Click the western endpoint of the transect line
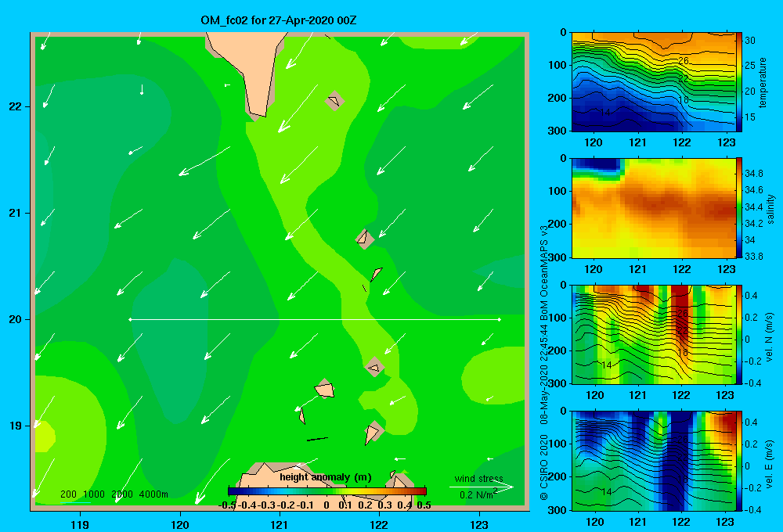Screen dimensions: 783x532 pos(130,319)
